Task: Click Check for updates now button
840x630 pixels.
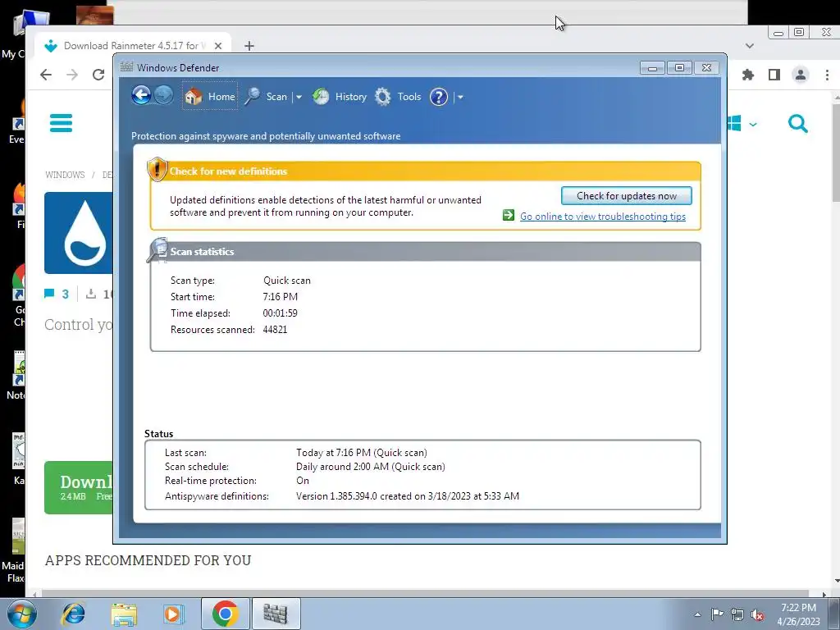Action: [x=626, y=196]
